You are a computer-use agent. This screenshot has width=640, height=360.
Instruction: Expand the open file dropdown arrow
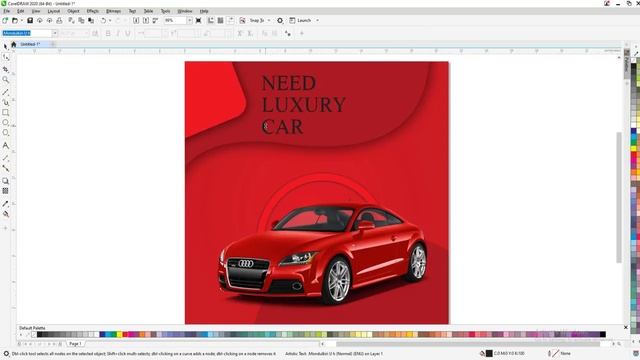pyautogui.click(x=21, y=20)
